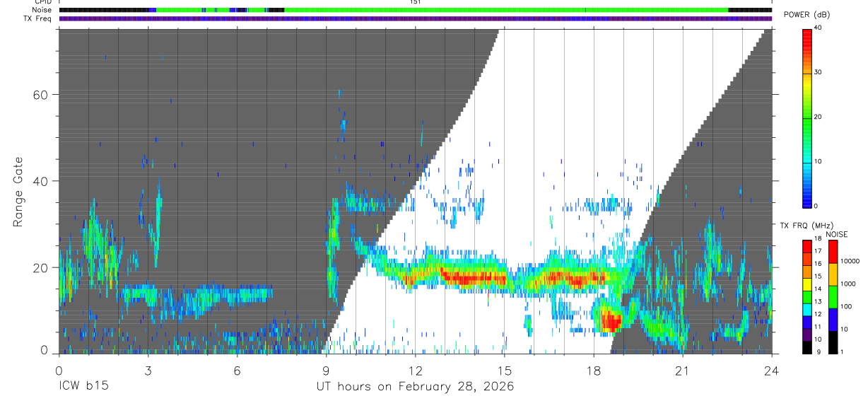Screen dimensions: 868x401
Task: Click the "24" UT hour axis tick
Action: click(x=771, y=370)
